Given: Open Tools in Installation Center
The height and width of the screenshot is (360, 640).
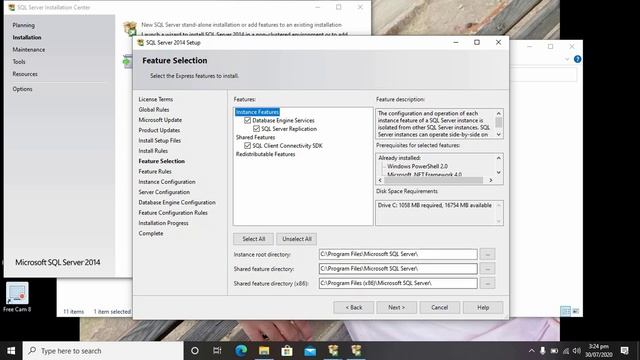Looking at the screenshot, I should tap(19, 62).
